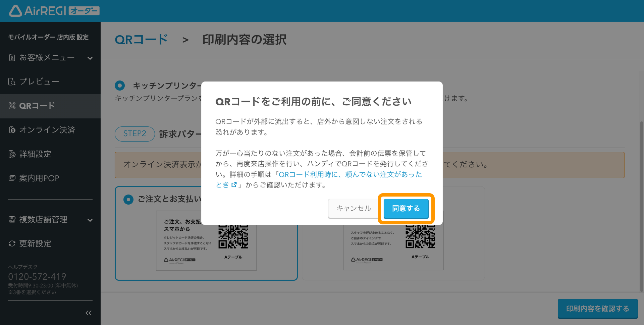The image size is (644, 325).
Task: Open 詳細設定 in sidebar
Action: [50, 154]
